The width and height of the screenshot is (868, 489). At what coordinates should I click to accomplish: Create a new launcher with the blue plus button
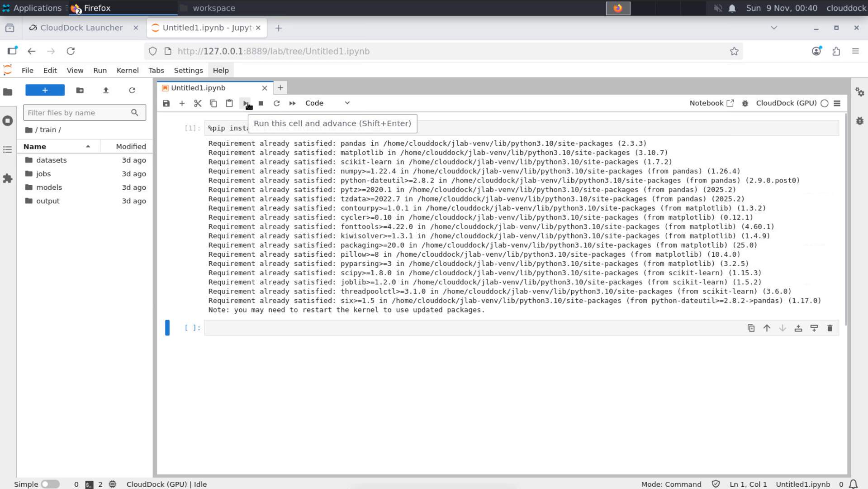(x=45, y=90)
